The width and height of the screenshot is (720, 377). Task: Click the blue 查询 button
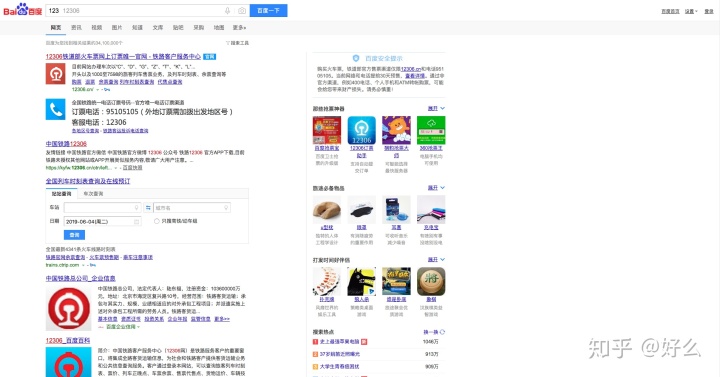point(74,235)
